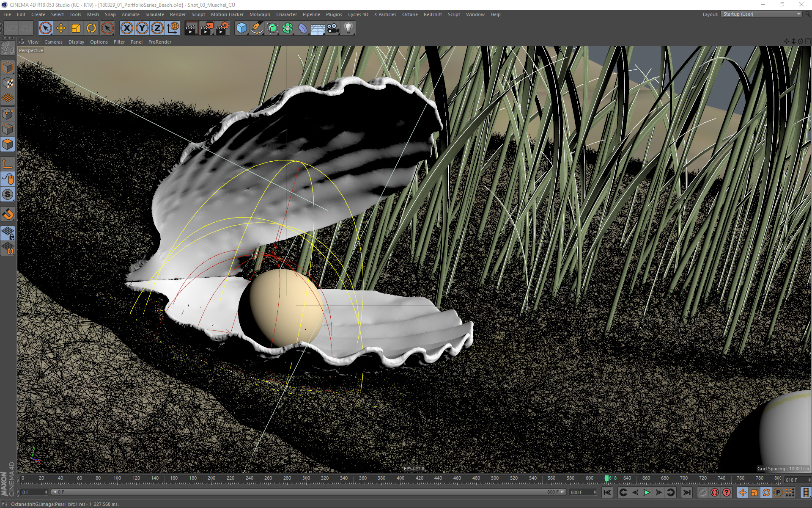Toggle X-axis lock button
The width and height of the screenshot is (812, 508).
point(126,28)
